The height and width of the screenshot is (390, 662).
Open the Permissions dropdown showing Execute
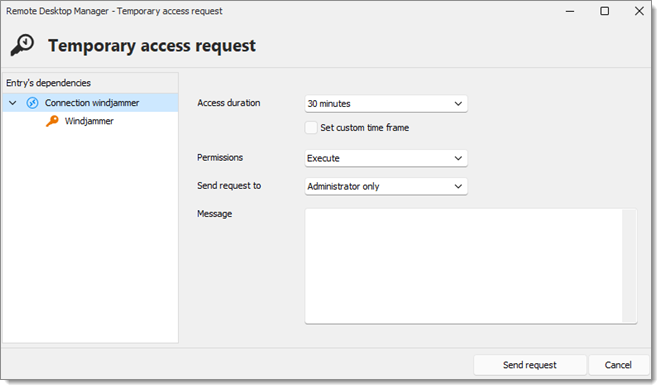386,158
